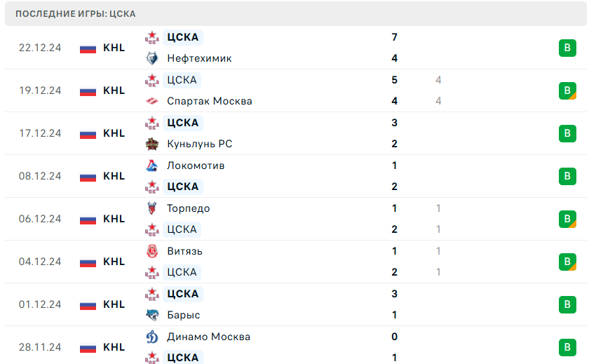Open the Спартак Москва team link
596x364 pixels.
[210, 101]
